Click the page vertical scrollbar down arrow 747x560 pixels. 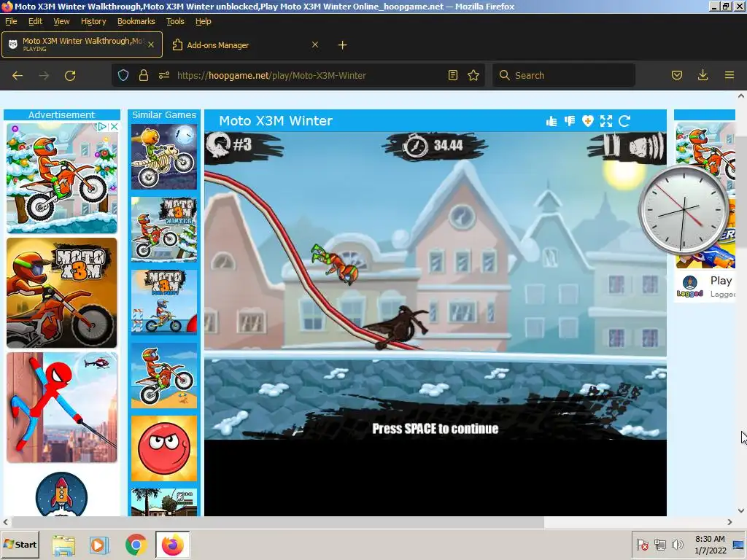(741, 511)
